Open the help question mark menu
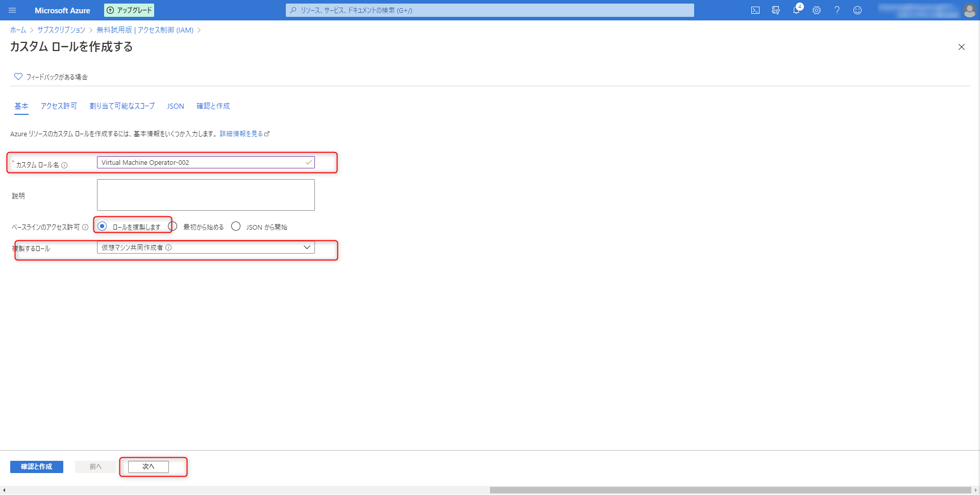 pyautogui.click(x=837, y=10)
